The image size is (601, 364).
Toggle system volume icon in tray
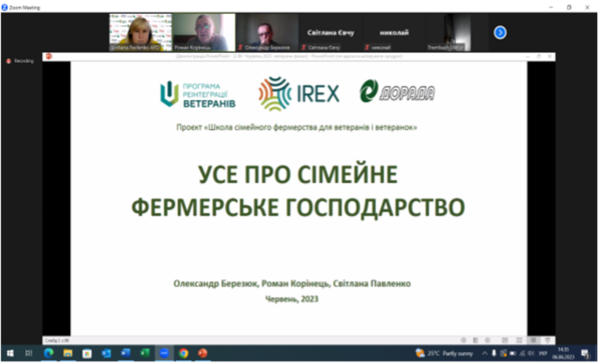531,353
